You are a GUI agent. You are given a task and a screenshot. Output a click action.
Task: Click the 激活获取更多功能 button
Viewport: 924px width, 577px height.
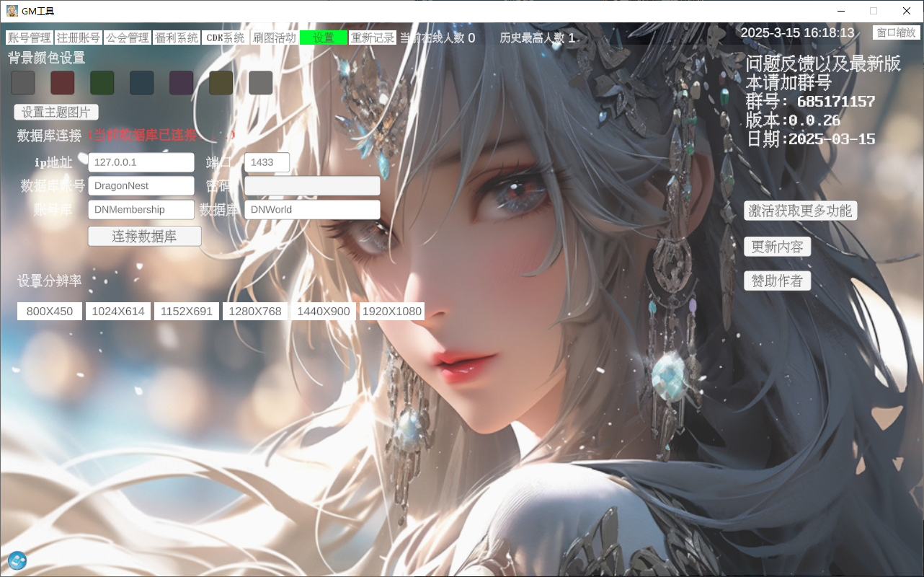801,211
